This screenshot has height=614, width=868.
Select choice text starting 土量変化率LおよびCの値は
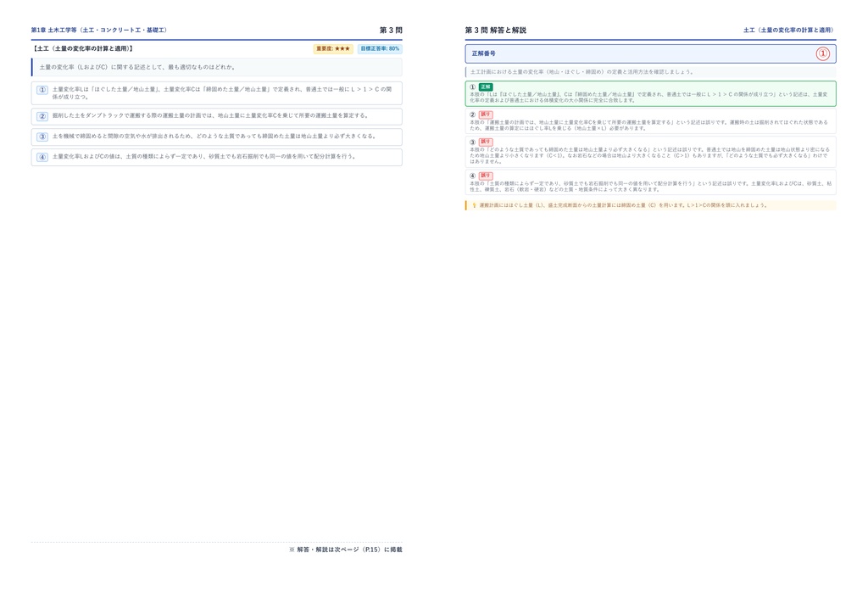[x=204, y=157]
